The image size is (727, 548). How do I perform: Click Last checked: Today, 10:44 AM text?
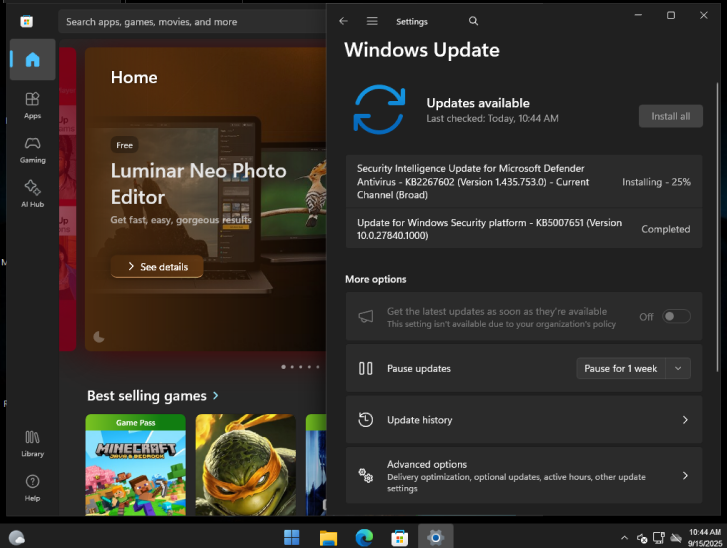coord(492,119)
